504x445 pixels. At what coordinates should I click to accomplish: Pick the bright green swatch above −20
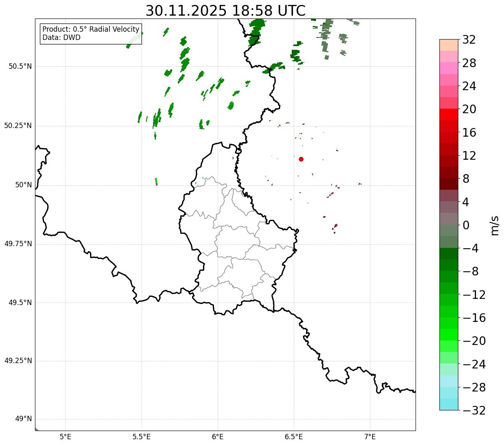click(x=449, y=335)
